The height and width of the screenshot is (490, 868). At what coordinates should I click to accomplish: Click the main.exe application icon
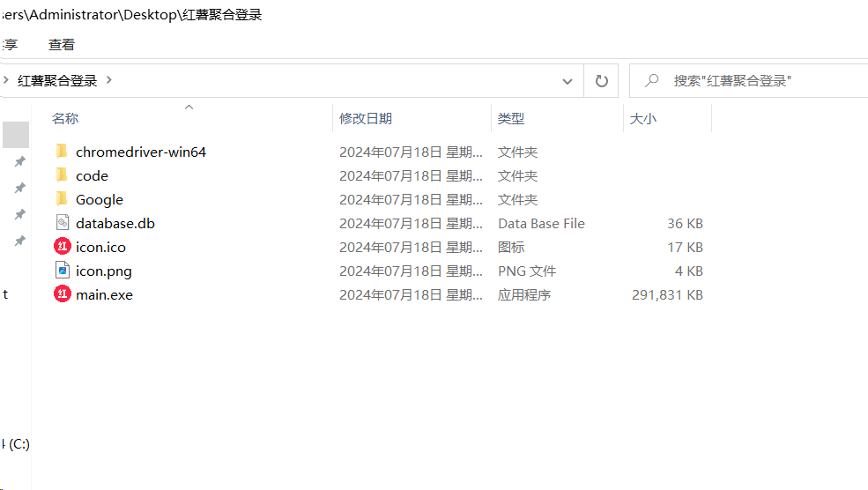[62, 294]
